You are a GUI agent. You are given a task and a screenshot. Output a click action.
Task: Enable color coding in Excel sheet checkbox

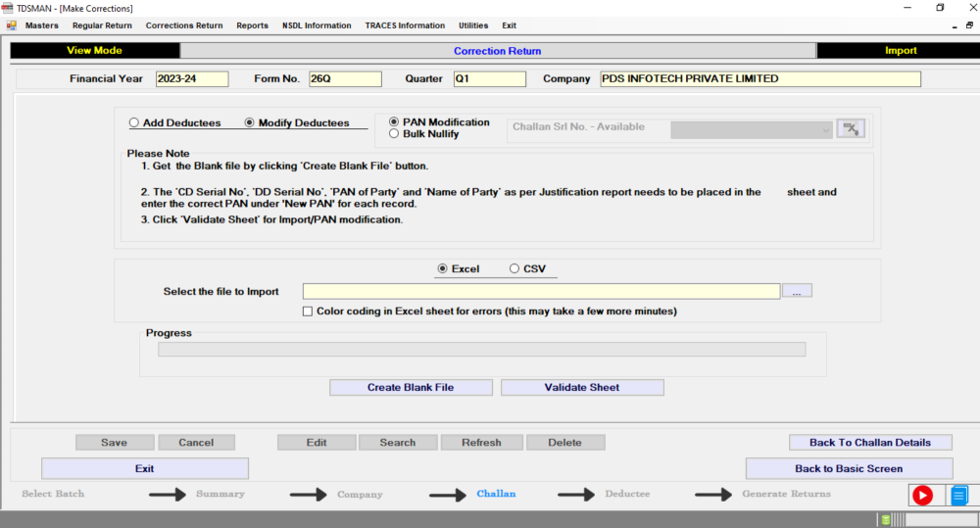[x=308, y=312]
